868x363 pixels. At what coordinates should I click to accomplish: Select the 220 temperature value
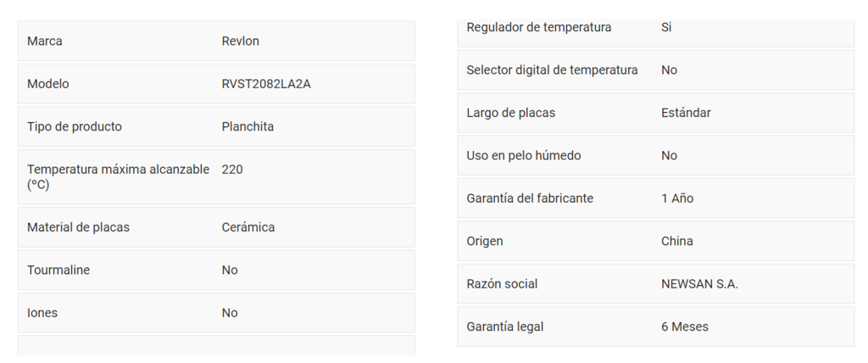232,170
